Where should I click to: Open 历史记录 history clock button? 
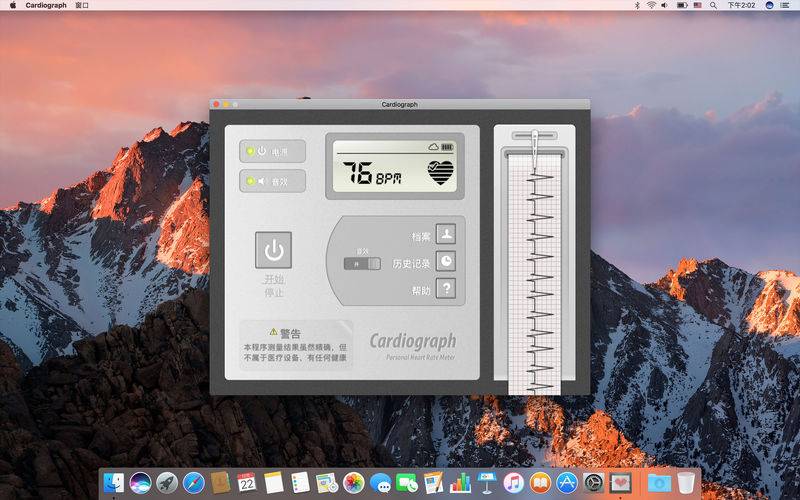click(446, 261)
